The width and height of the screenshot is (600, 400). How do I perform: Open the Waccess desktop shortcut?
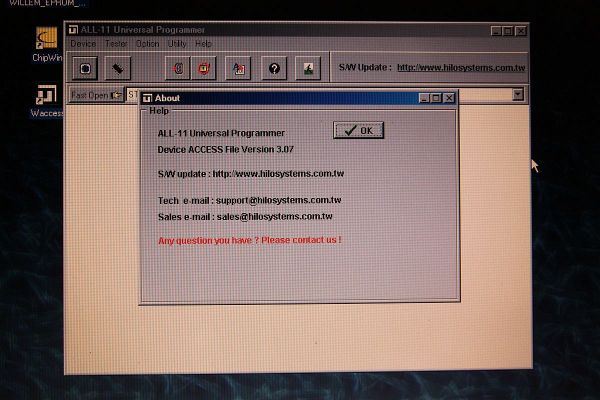pyautogui.click(x=47, y=101)
